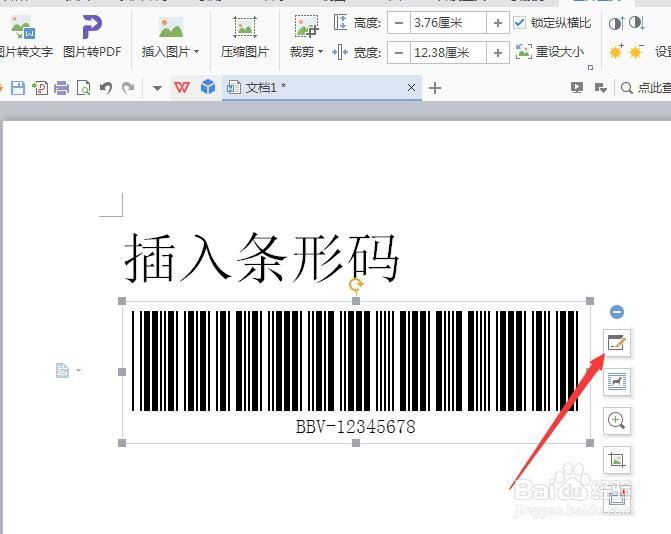Open the ribbon display options dropdown icon
The height and width of the screenshot is (534, 671).
601,88
